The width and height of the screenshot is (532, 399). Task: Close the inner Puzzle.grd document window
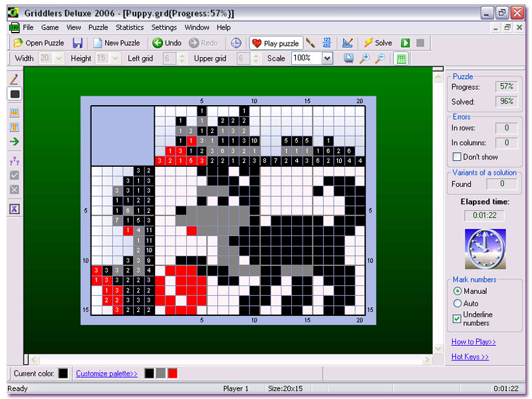pyautogui.click(x=519, y=27)
